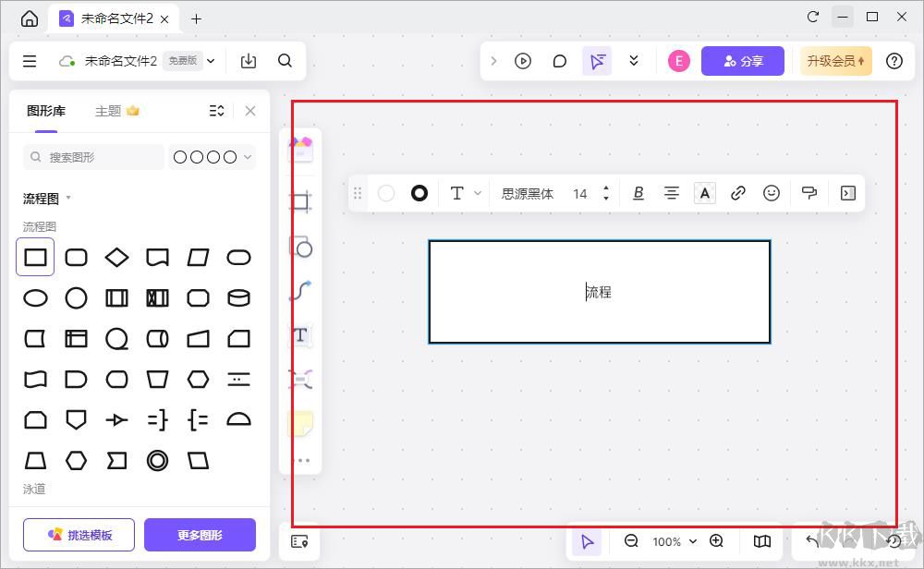Open the zoom level 100% dropdown
Screen dimensions: 924x569
(674, 542)
